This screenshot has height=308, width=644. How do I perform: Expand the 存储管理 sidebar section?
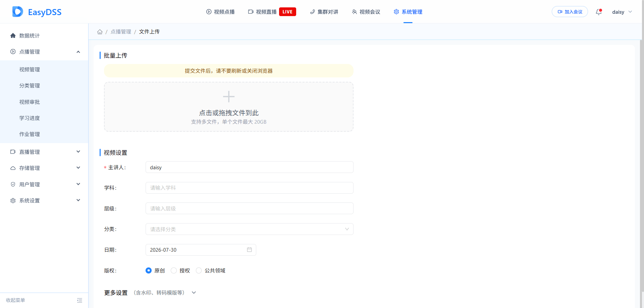coord(78,168)
